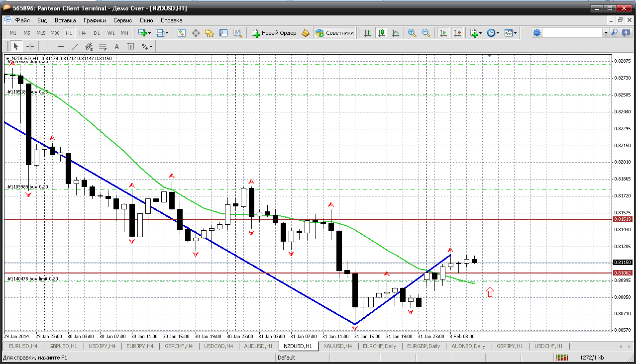Expand the new chart dropdown arrow
This screenshot has height=364, width=636.
pos(150,33)
